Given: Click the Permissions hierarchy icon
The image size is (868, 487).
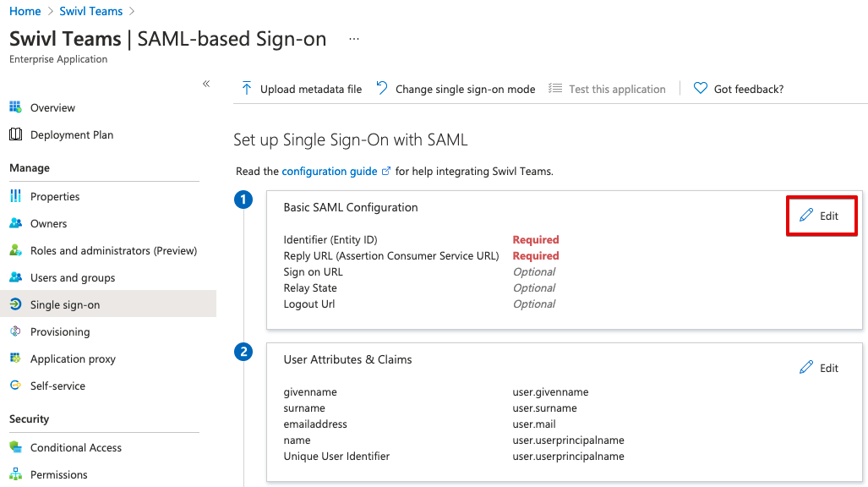Looking at the screenshot, I should tap(15, 473).
